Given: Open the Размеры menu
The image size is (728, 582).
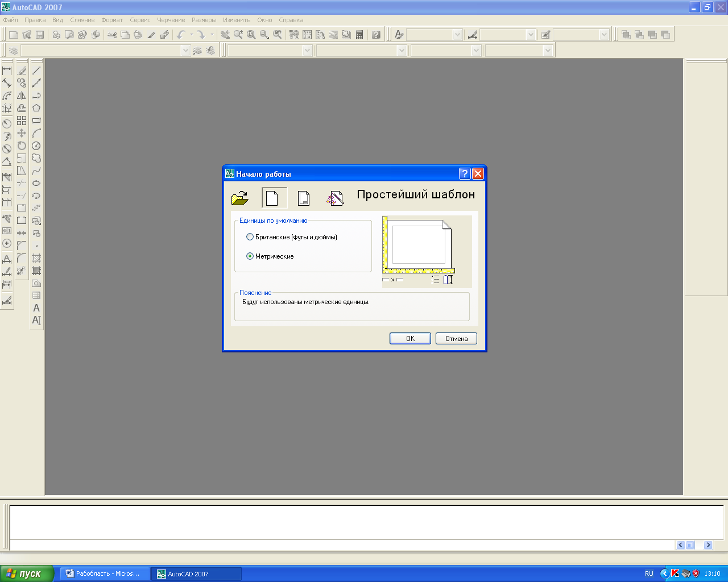Looking at the screenshot, I should tap(204, 20).
